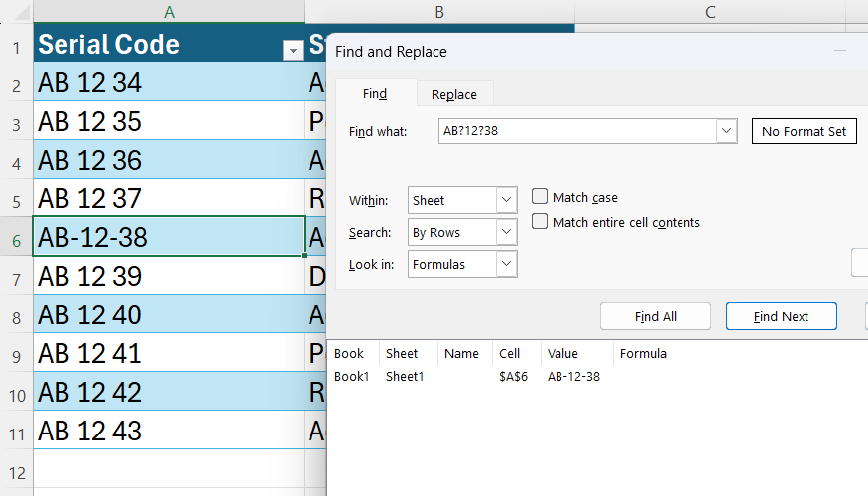Screen dimensions: 868x496
Task: Select cell containing AB 12 34
Action: click(169, 82)
